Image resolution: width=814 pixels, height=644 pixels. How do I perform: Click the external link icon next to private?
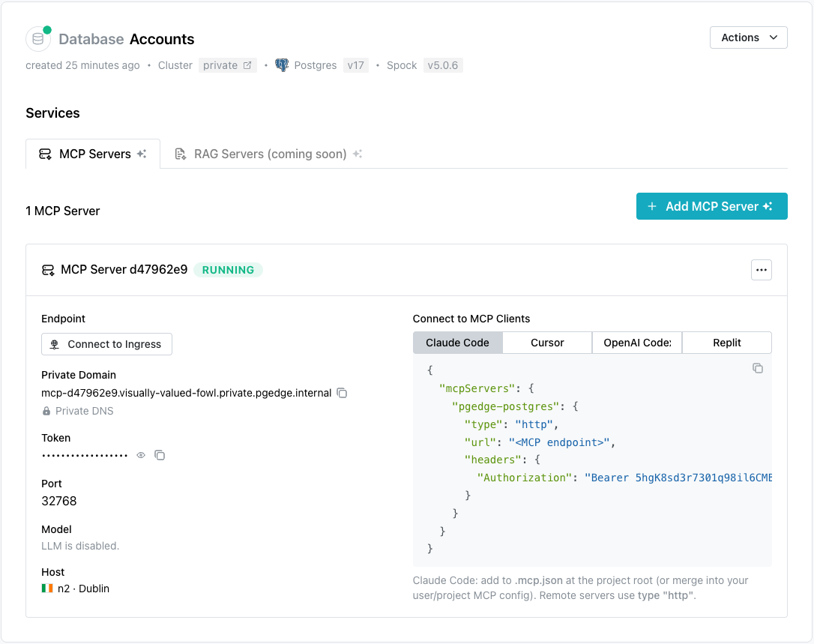click(247, 65)
